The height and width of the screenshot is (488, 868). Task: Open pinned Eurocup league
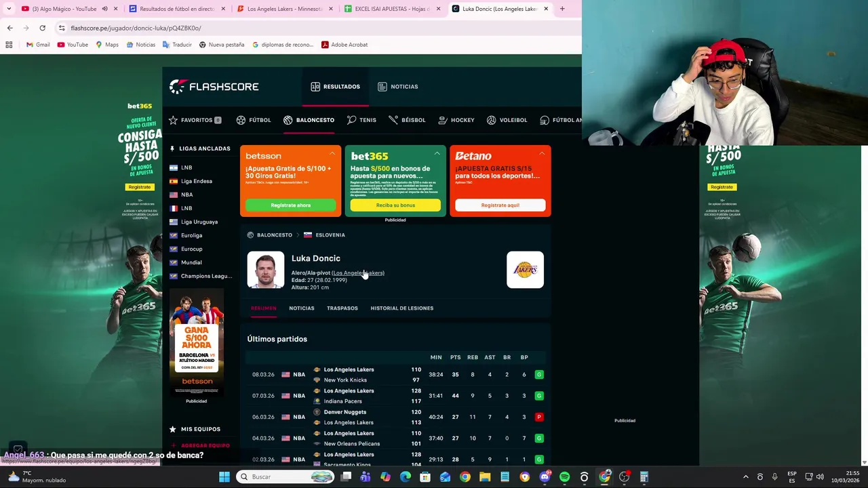(191, 249)
